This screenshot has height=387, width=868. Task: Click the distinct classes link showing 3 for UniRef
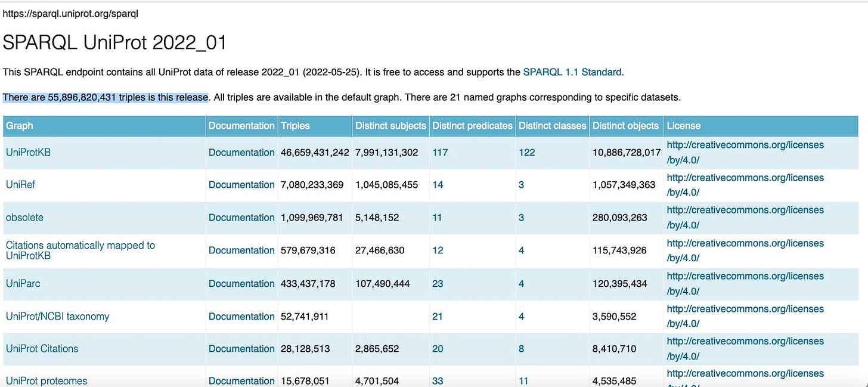point(520,185)
